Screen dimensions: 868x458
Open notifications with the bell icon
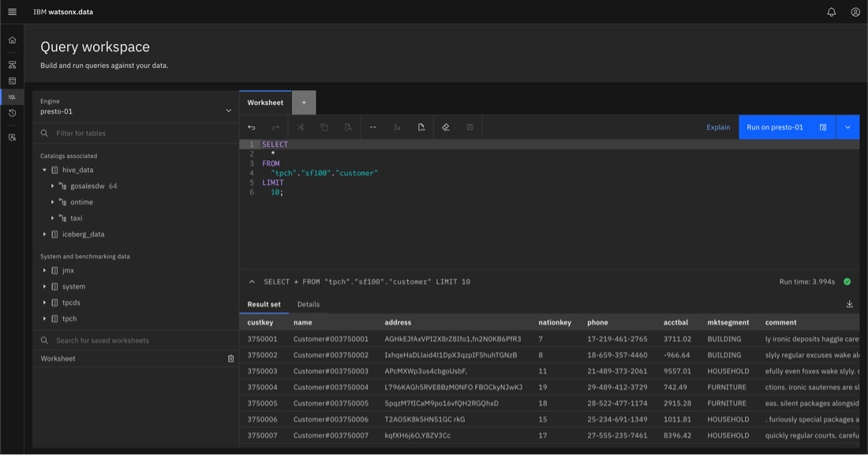coord(830,12)
